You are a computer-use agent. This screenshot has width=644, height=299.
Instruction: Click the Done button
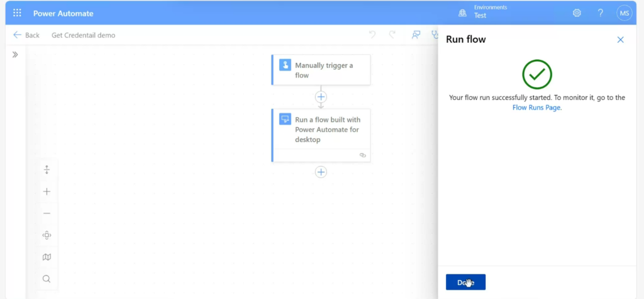(466, 282)
